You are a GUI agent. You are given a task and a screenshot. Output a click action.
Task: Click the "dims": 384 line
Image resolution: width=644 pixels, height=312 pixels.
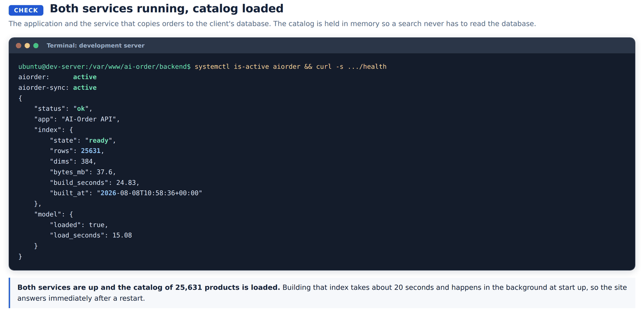click(73, 162)
